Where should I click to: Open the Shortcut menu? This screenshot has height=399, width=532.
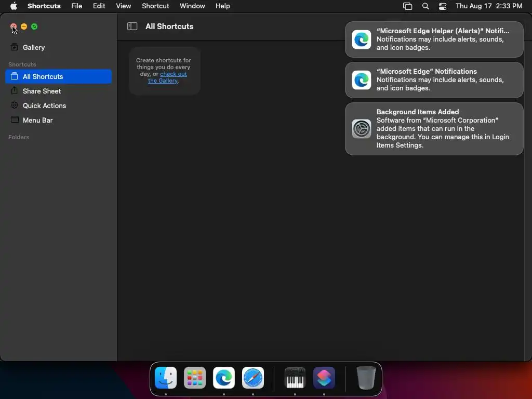coord(155,6)
